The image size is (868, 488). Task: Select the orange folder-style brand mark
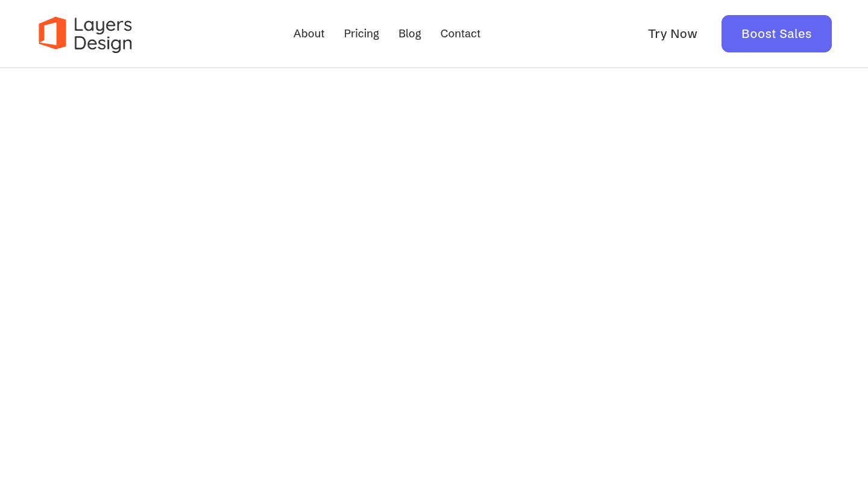(53, 34)
